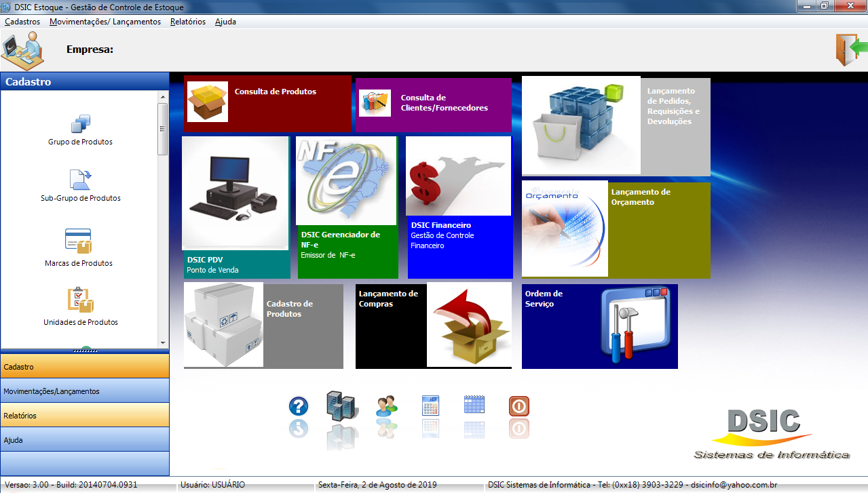
Task: Click Usuário: USUÁRIO in status bar
Action: click(213, 485)
